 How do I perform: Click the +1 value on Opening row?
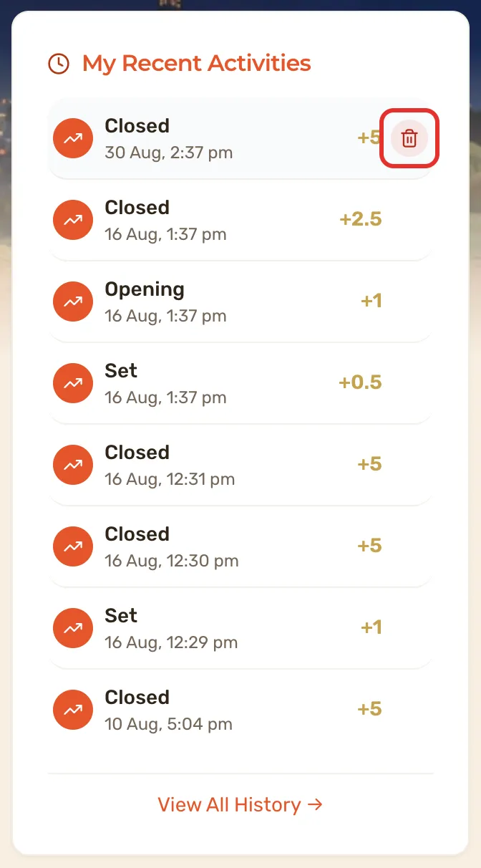(371, 301)
